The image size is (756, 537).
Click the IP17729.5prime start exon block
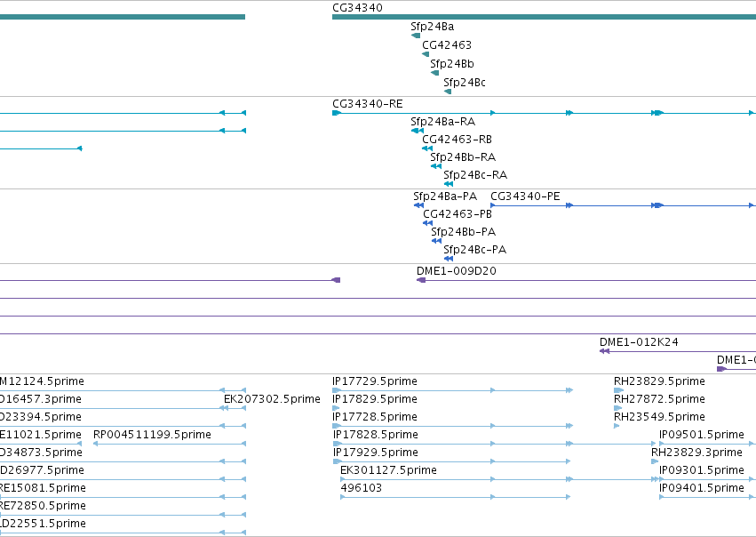[337, 390]
